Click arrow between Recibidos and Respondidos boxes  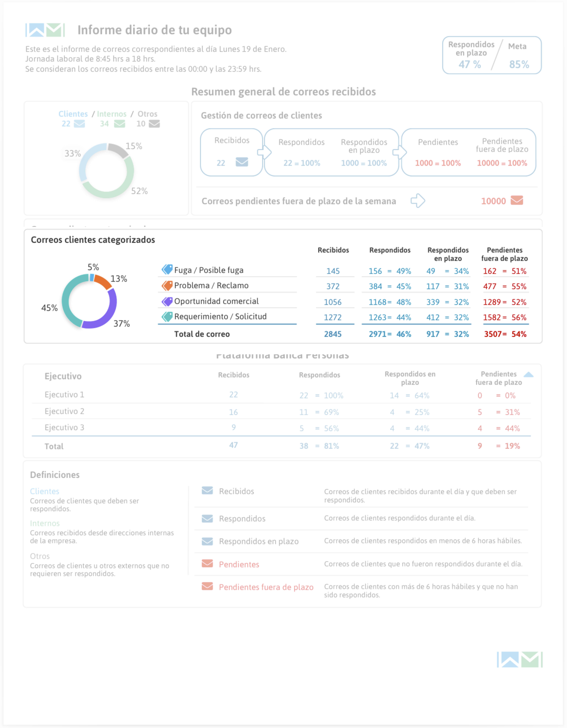[264, 152]
